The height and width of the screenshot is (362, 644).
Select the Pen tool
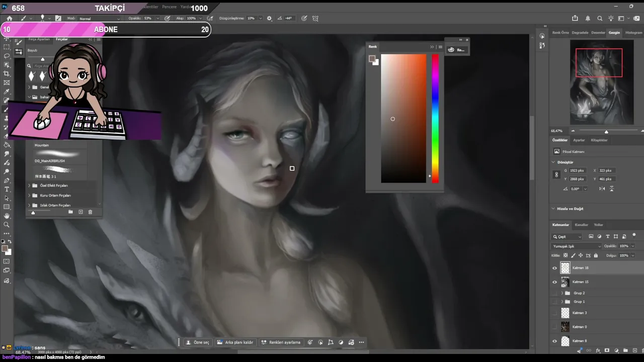(7, 180)
